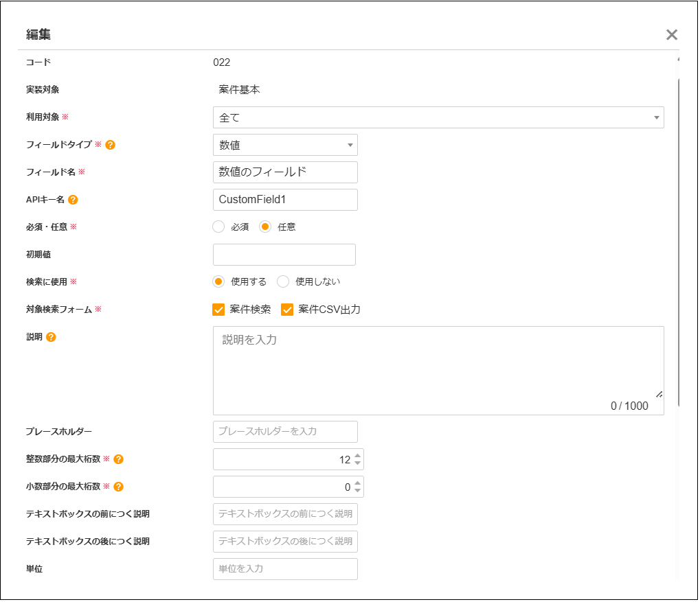This screenshot has height=602, width=700.
Task: Uncheck the 案件検索 checkbox
Action: coord(219,310)
